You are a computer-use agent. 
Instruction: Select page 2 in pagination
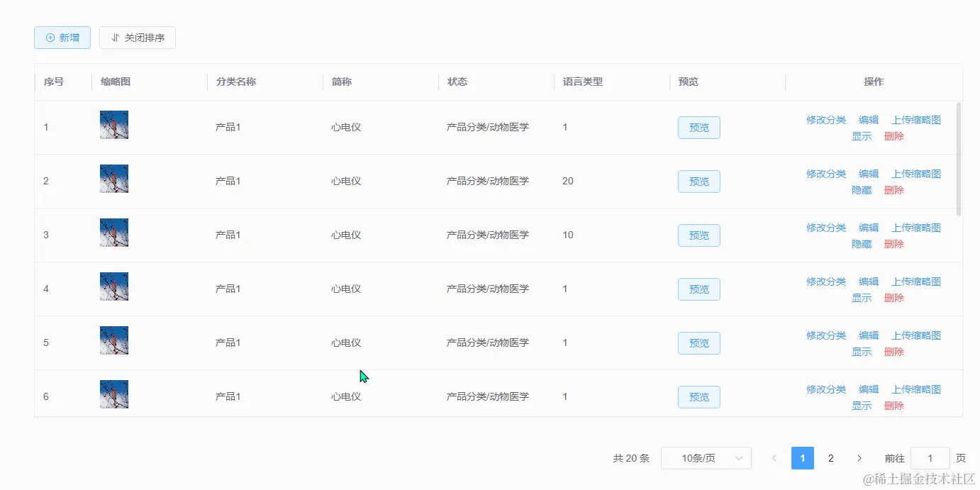pos(830,458)
